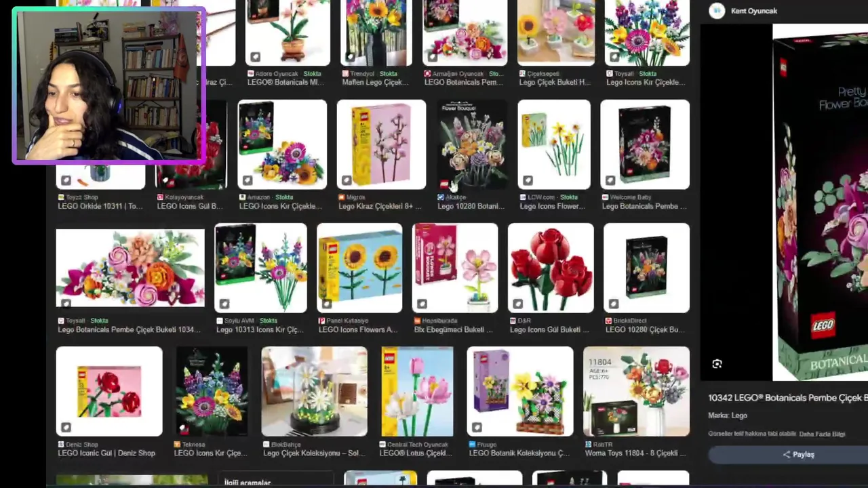
Task: Click product tag icon on Toysall pink bouquet
Action: pos(66,303)
